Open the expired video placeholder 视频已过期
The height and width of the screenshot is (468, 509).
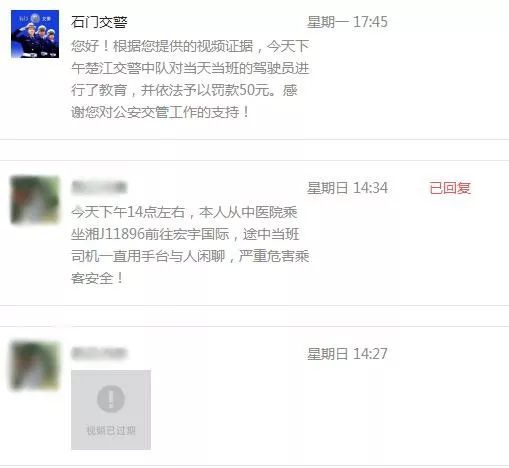pyautogui.click(x=111, y=410)
